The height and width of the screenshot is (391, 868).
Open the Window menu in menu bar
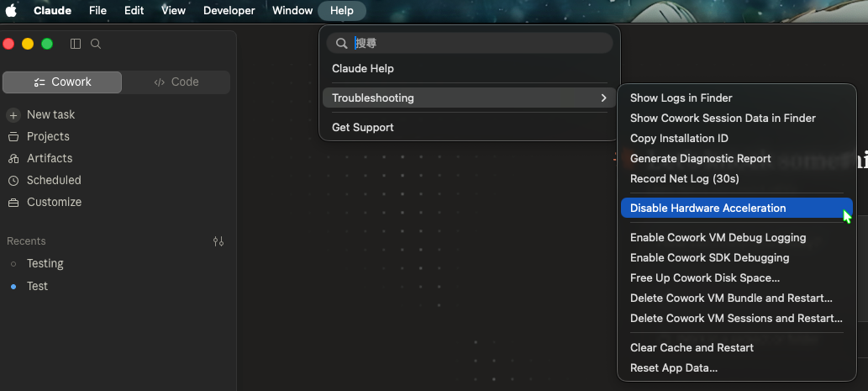pos(292,11)
